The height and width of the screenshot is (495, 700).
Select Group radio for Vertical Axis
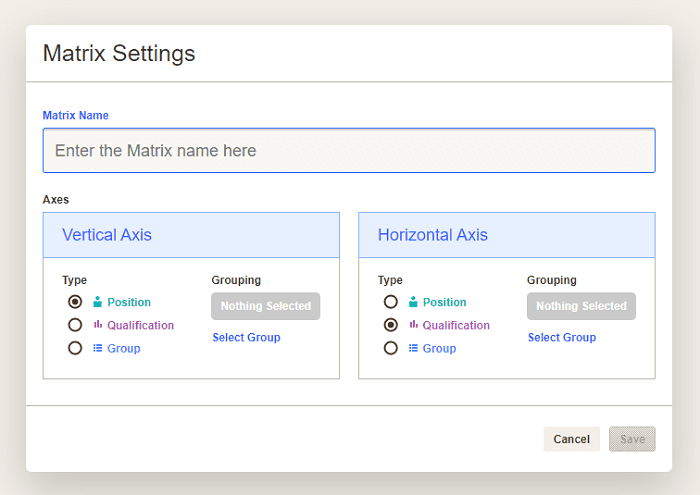75,348
